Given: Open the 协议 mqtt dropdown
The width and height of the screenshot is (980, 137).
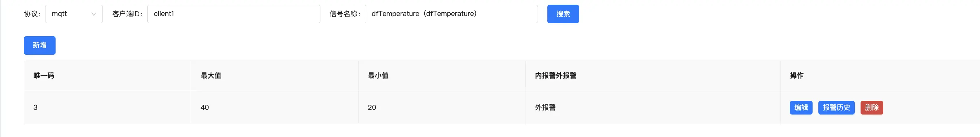Looking at the screenshot, I should click(x=74, y=14).
